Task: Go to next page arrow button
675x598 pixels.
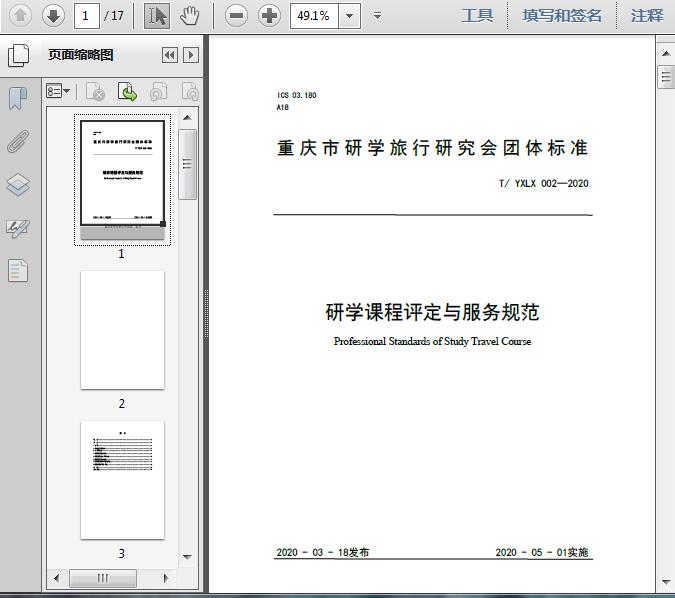Action: [53, 16]
